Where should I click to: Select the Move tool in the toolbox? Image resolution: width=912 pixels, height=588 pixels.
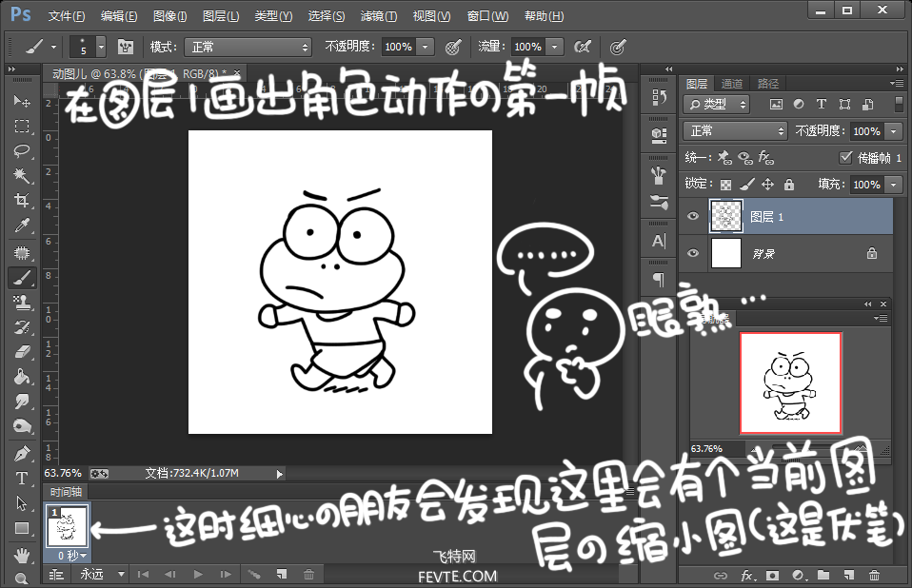(x=21, y=101)
